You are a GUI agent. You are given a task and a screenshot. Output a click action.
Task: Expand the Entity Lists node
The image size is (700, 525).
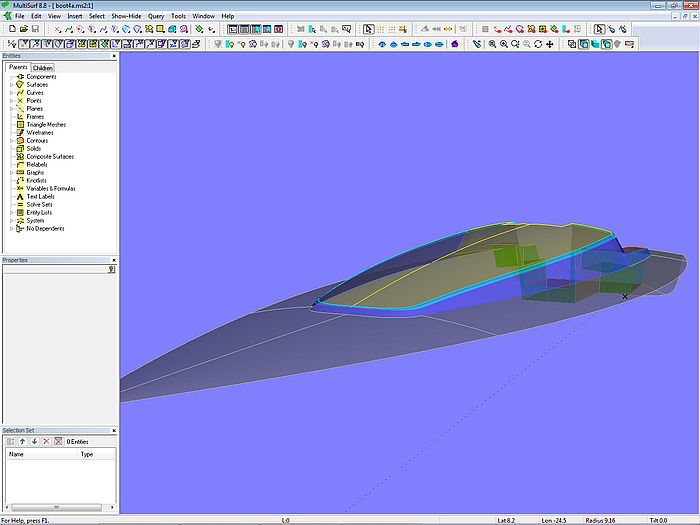tap(11, 213)
